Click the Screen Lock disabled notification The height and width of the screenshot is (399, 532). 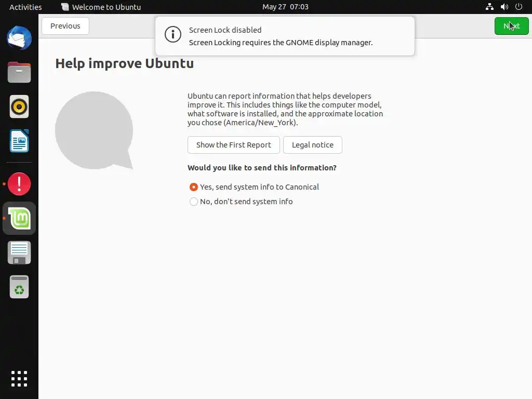(285, 36)
